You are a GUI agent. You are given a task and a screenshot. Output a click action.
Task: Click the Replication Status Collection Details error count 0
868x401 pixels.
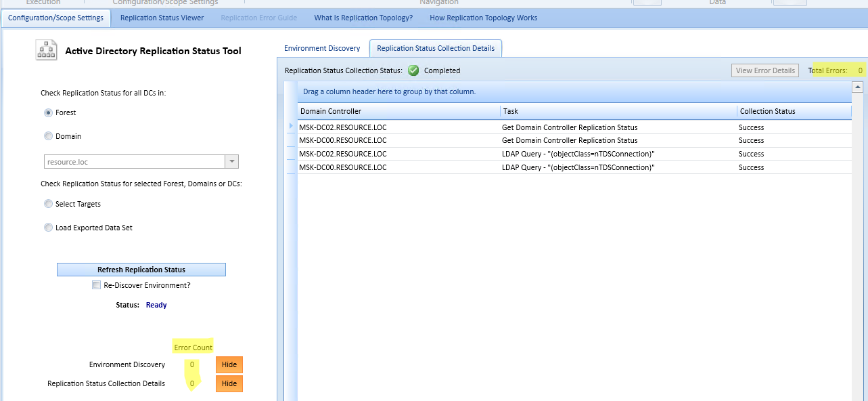(x=192, y=383)
